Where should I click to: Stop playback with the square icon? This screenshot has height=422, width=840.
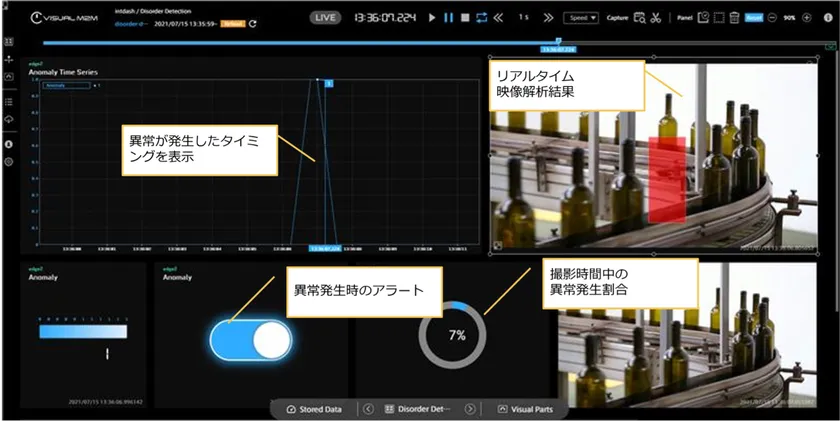click(465, 17)
